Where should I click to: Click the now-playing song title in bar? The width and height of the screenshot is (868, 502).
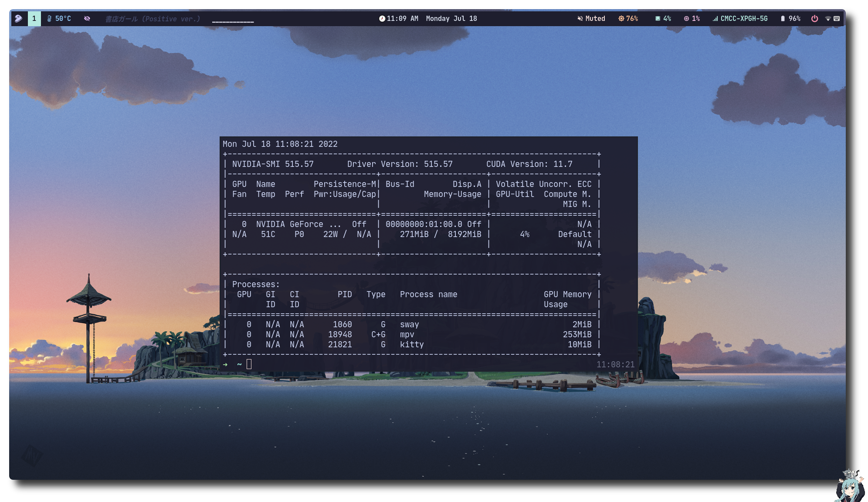[153, 19]
